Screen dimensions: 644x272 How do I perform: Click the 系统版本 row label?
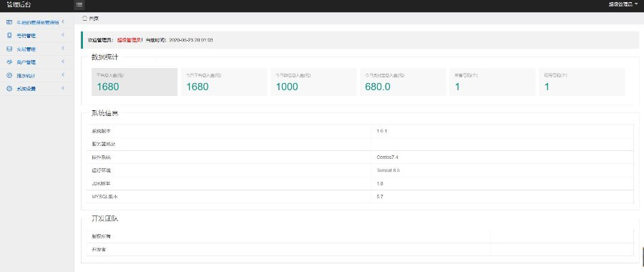coord(101,131)
